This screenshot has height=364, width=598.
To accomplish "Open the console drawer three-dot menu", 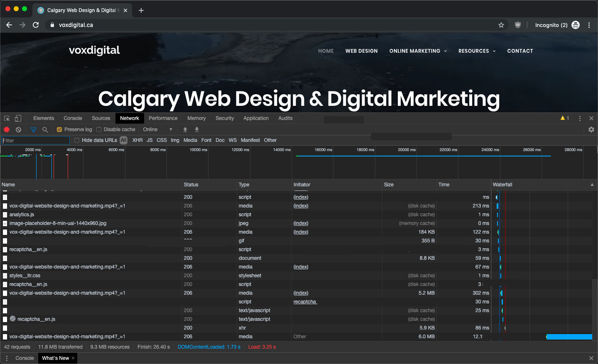I will tap(7, 358).
